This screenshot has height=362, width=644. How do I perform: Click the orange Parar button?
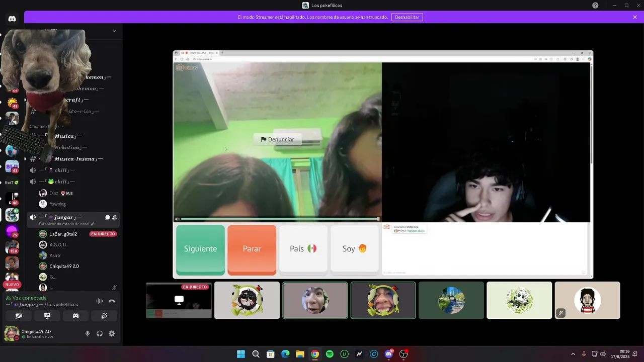(252, 249)
